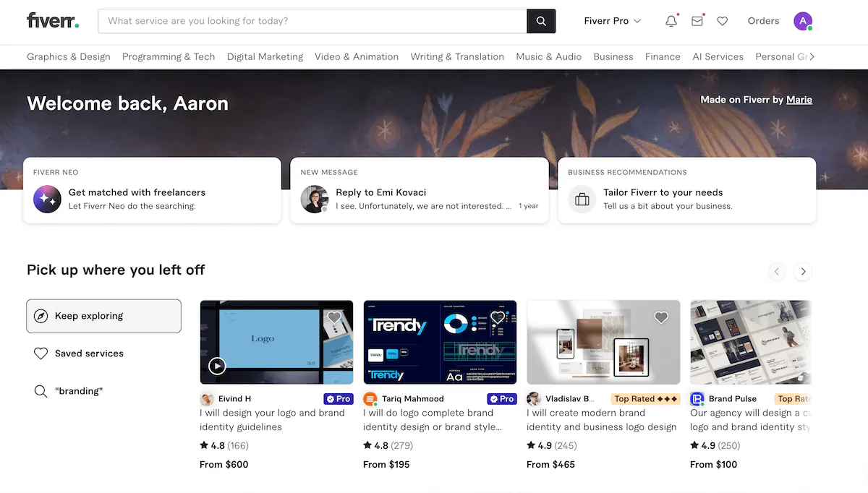This screenshot has width=868, height=493.
Task: Click the search magnifier button
Action: [x=541, y=21]
